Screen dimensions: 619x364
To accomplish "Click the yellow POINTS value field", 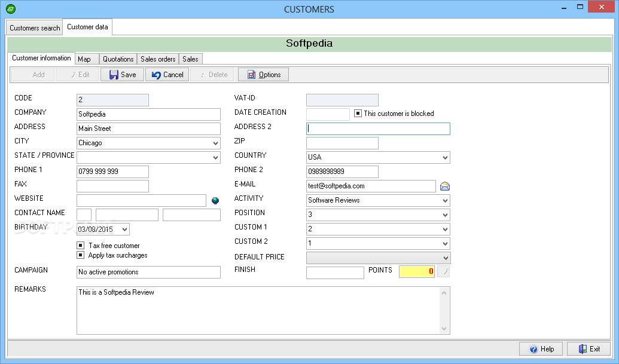I will coord(417,271).
